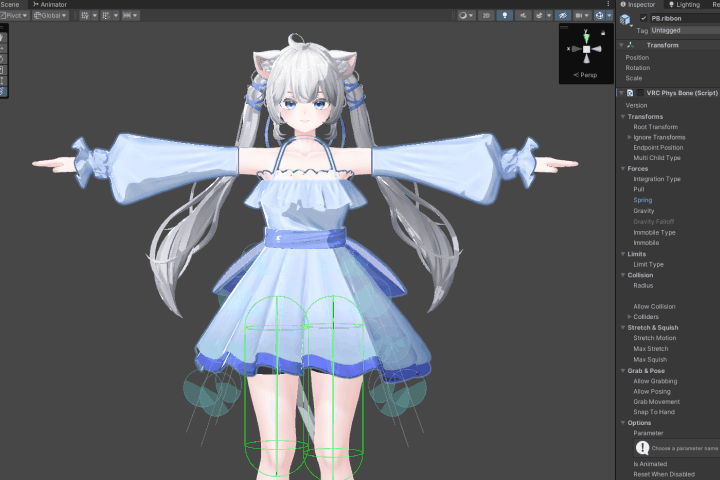Select the Rotate tool
Image resolution: width=720 pixels, height=480 pixels.
click(x=2, y=59)
